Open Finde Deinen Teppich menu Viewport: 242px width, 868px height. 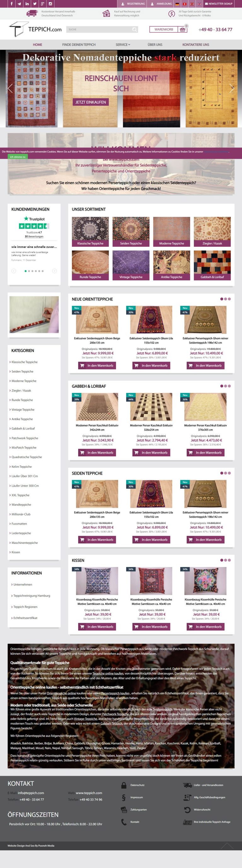(79, 44)
